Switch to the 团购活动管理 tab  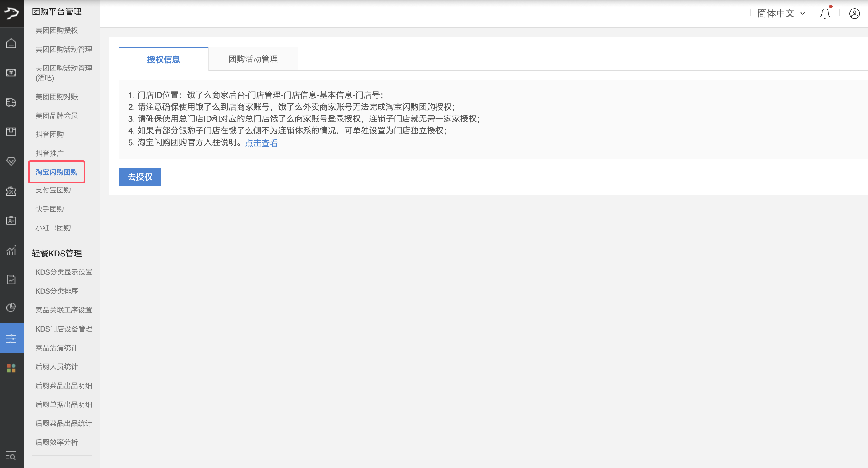click(253, 59)
